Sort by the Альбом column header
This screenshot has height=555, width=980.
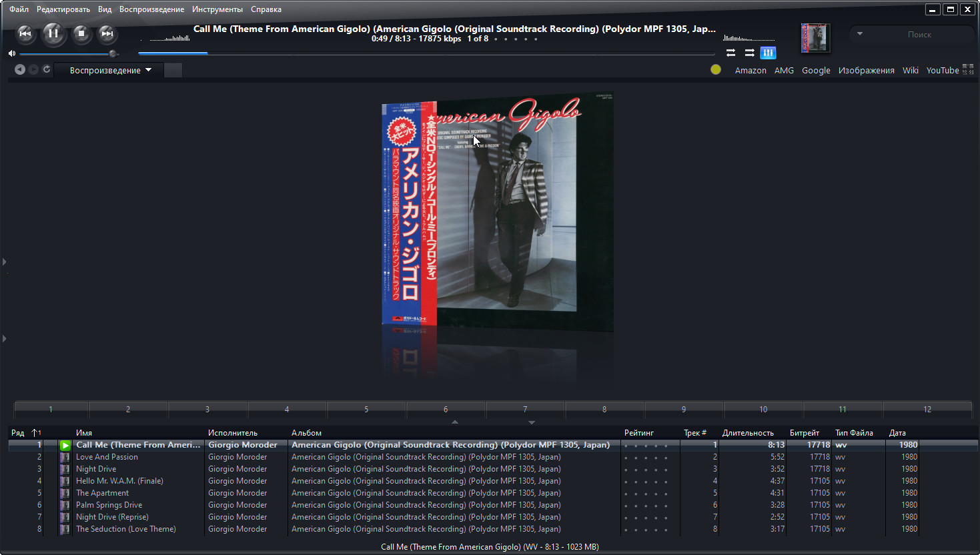[306, 433]
